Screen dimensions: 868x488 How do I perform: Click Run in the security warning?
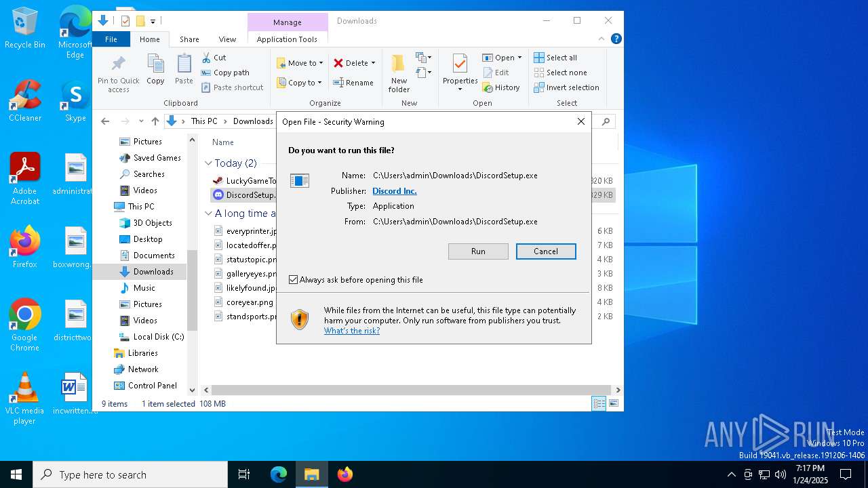[x=478, y=251]
